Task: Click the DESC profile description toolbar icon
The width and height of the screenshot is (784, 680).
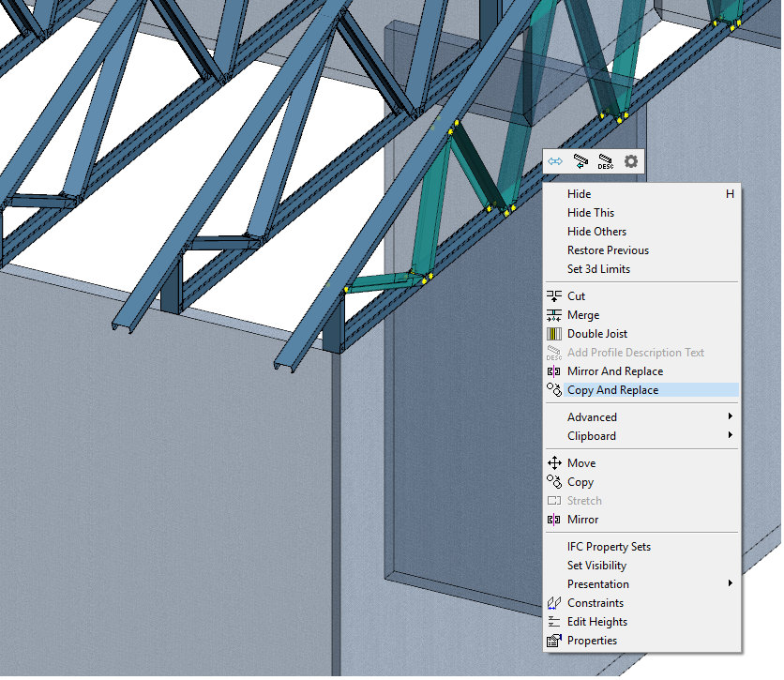Action: pos(606,161)
